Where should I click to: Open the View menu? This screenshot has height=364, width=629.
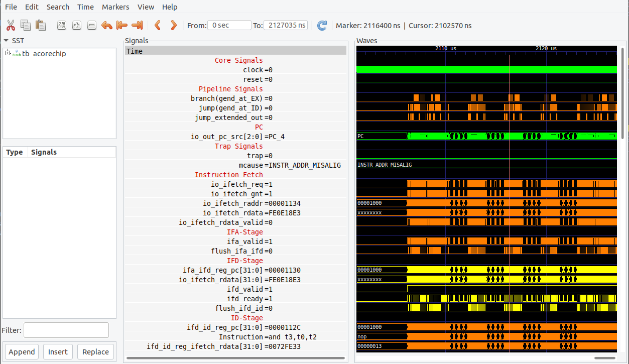pyautogui.click(x=146, y=7)
